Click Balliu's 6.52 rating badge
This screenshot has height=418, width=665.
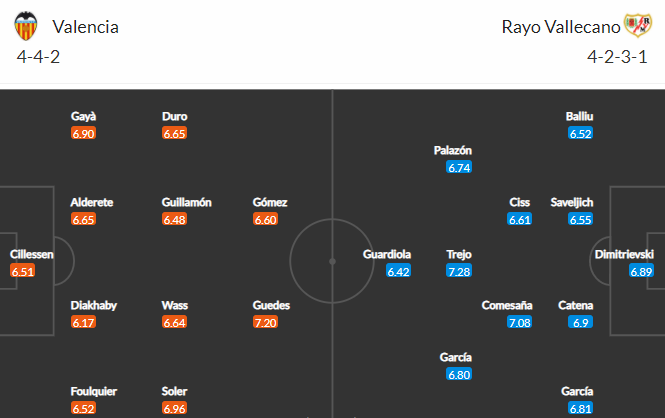[581, 134]
